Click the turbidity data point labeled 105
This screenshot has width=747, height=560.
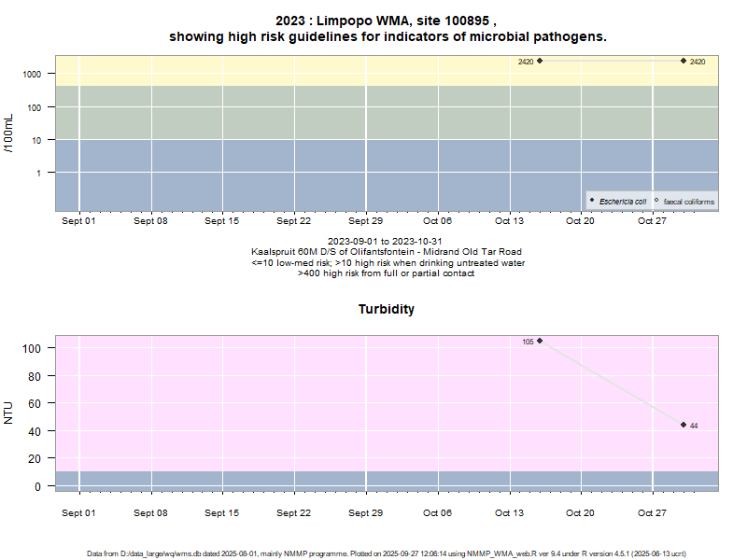click(540, 341)
